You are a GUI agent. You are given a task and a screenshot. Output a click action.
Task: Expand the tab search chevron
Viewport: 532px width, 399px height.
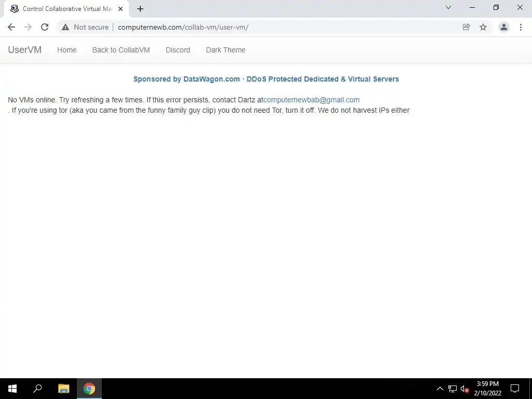pyautogui.click(x=448, y=7)
